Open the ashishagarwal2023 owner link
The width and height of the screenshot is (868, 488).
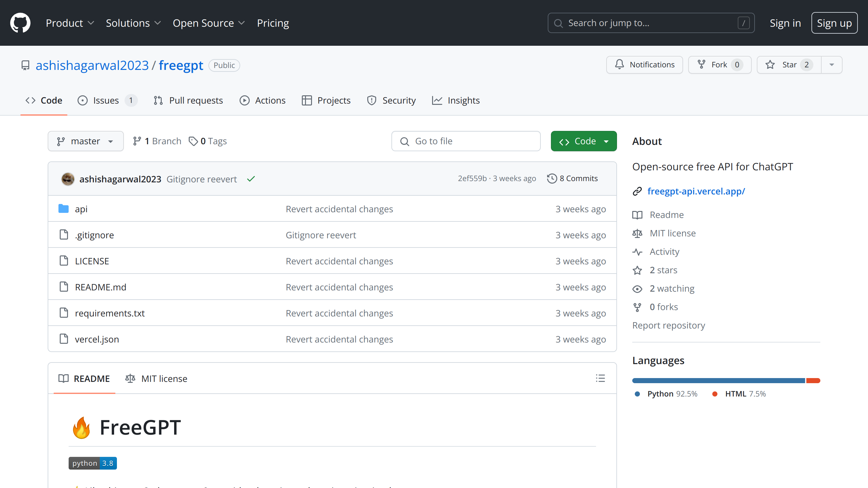92,65
